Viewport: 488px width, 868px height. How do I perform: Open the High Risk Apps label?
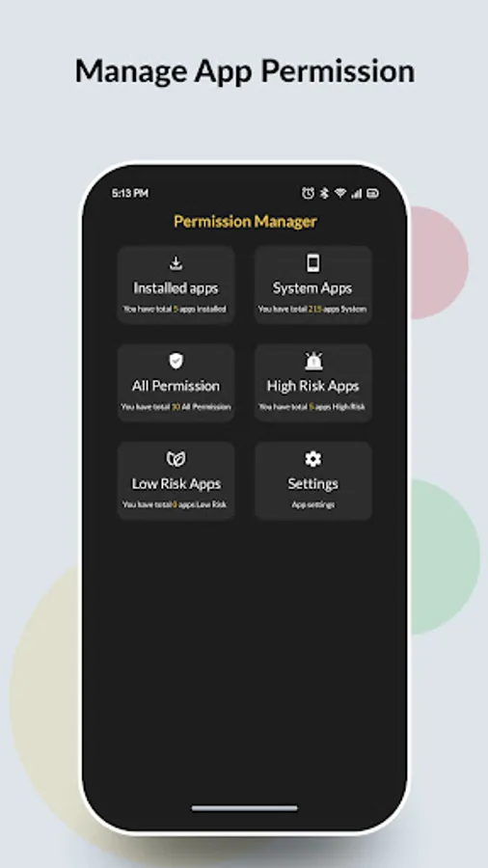(x=313, y=387)
